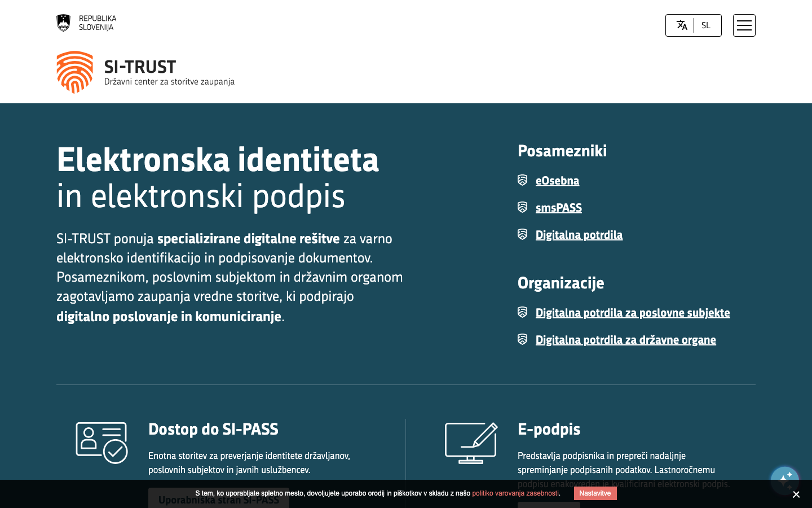Click the SI-TRUST fingerprint logo
Screen dimensions: 812x508
(75, 72)
